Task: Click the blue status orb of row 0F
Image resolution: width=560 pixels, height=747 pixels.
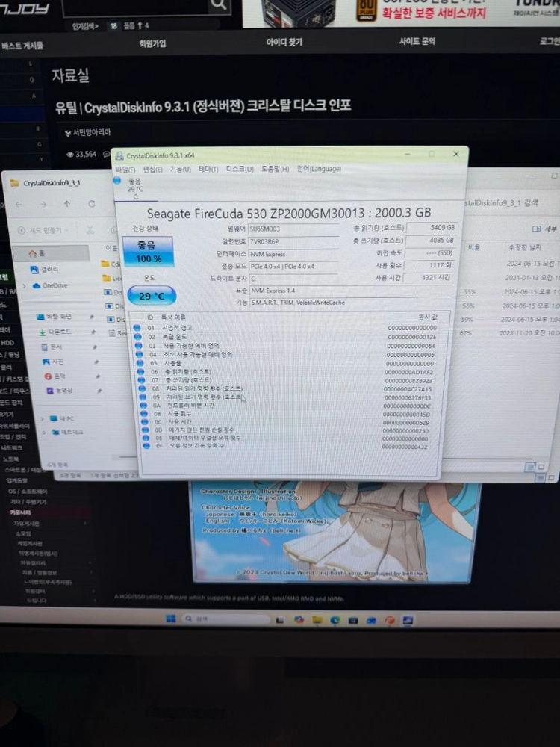Action: point(146,446)
